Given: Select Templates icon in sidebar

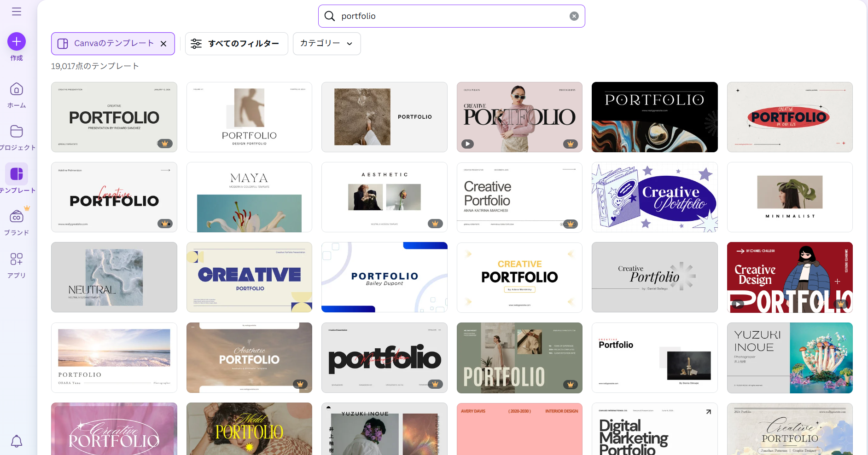Looking at the screenshot, I should click(x=17, y=174).
